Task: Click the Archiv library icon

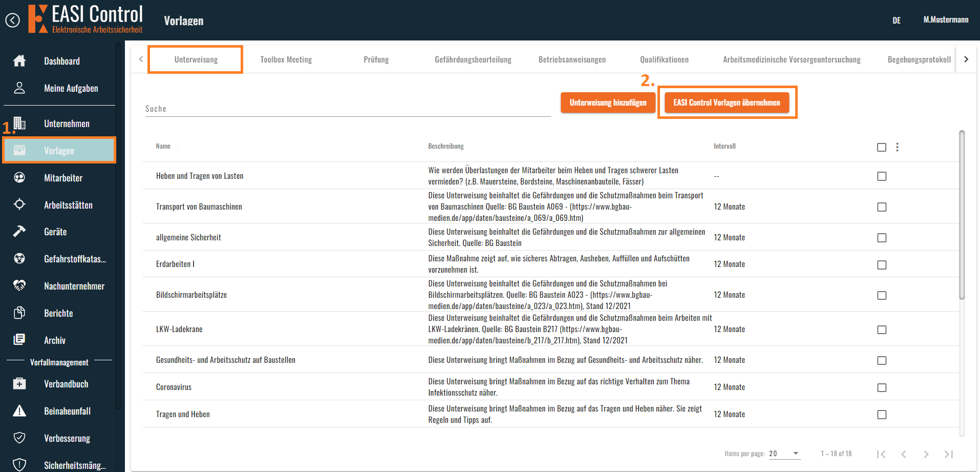Action: point(19,340)
